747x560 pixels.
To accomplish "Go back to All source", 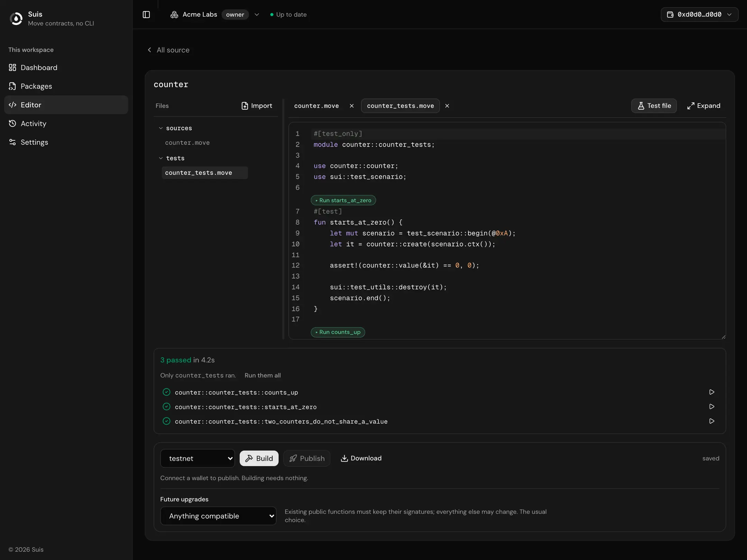I will [x=168, y=50].
